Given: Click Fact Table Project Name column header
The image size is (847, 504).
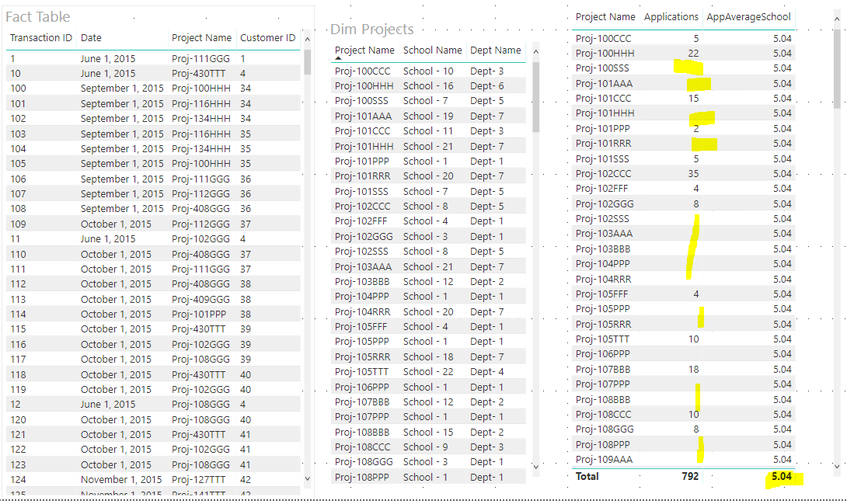Looking at the screenshot, I should pyautogui.click(x=201, y=38).
